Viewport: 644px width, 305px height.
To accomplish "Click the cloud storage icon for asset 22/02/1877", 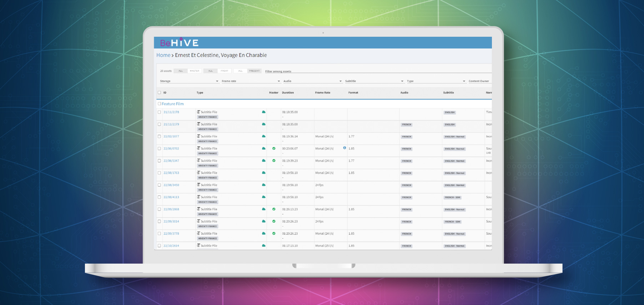I will click(264, 136).
